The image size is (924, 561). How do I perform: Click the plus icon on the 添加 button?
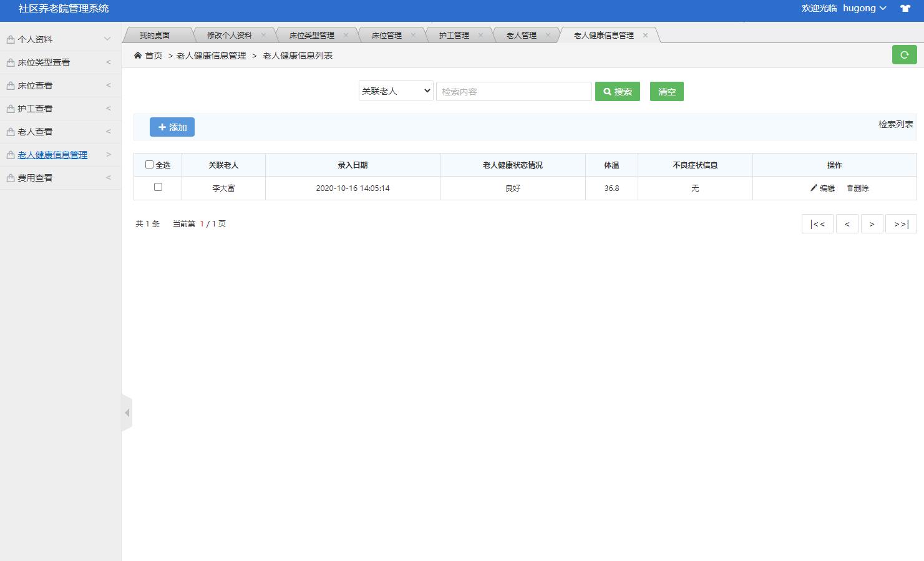[x=162, y=127]
